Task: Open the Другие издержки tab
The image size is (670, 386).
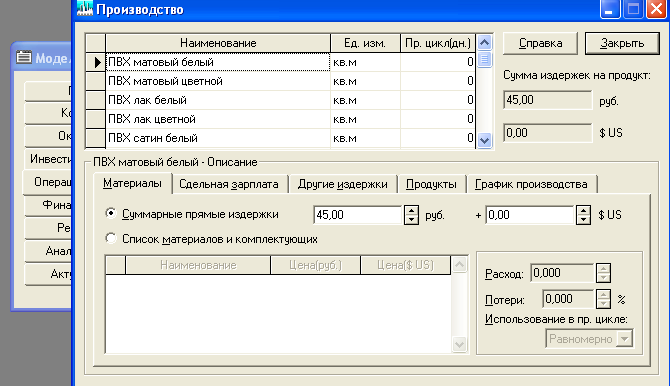Action: tap(343, 184)
